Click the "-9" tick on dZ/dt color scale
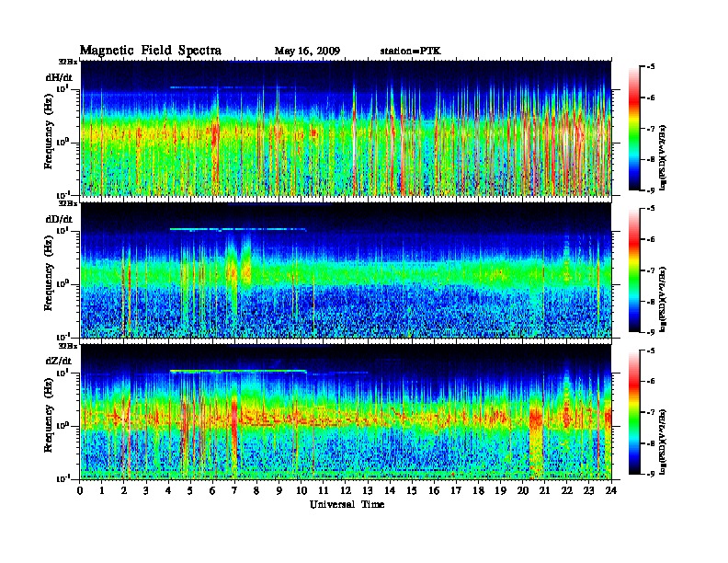 (650, 474)
